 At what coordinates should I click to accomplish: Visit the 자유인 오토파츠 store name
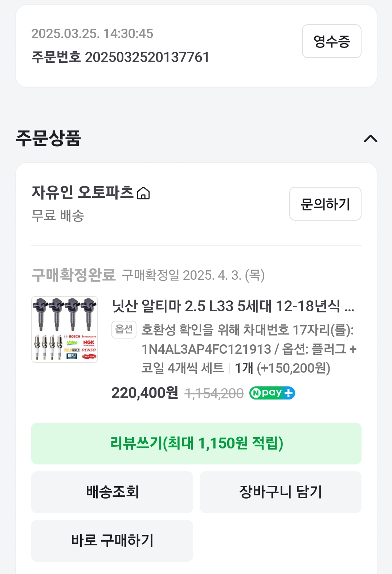(83, 192)
